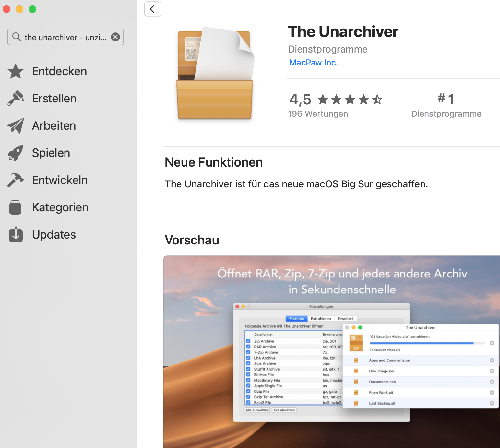Select the Updates download icon
The height and width of the screenshot is (448, 500).
[x=16, y=235]
